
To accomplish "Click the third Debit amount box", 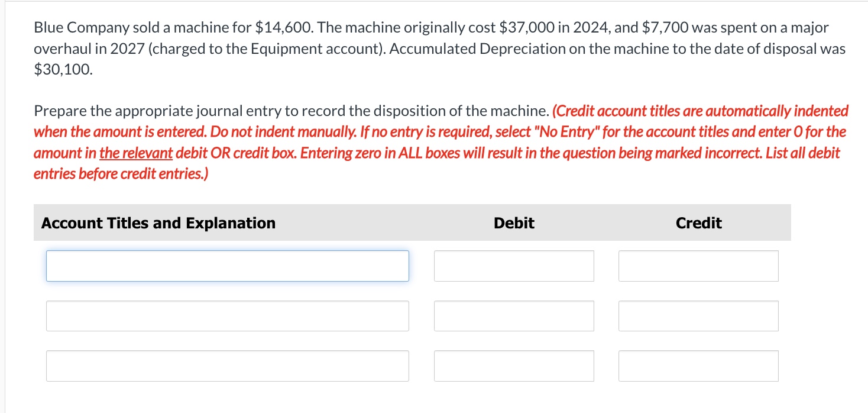I will click(x=514, y=366).
